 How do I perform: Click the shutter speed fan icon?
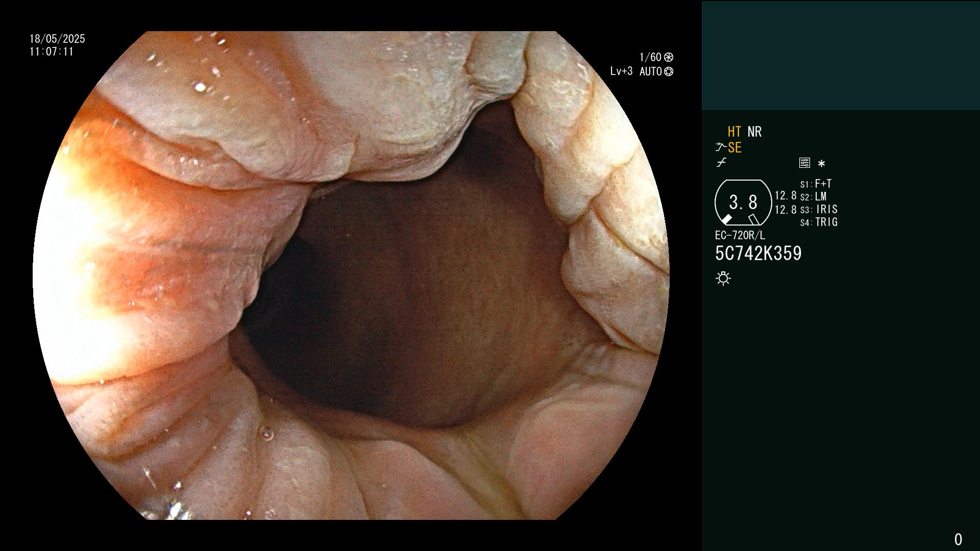tap(669, 57)
